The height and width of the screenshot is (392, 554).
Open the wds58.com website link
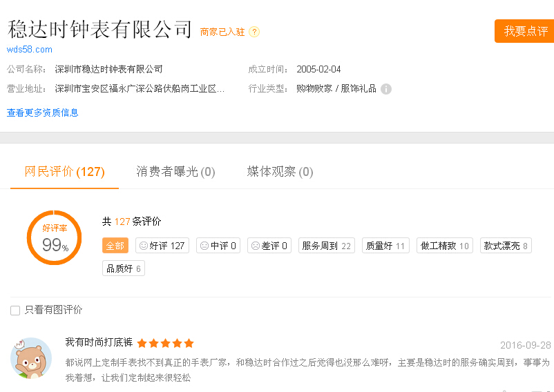(30, 50)
